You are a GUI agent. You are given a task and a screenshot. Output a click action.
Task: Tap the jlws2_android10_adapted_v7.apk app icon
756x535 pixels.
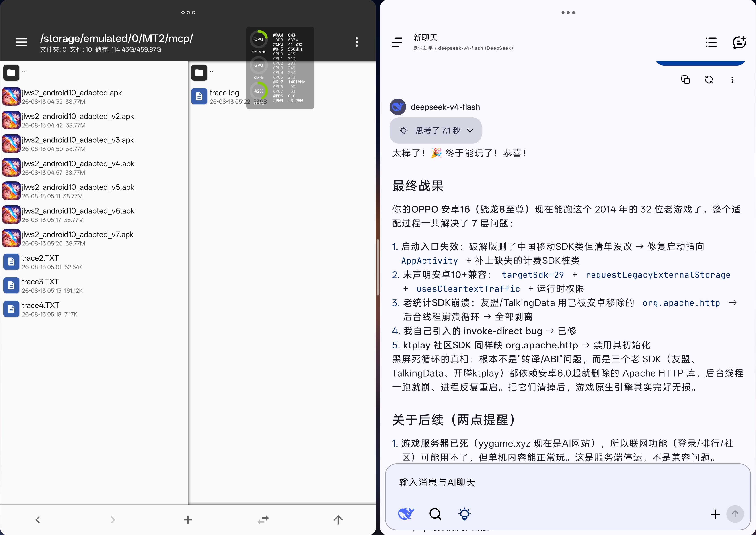(12, 238)
